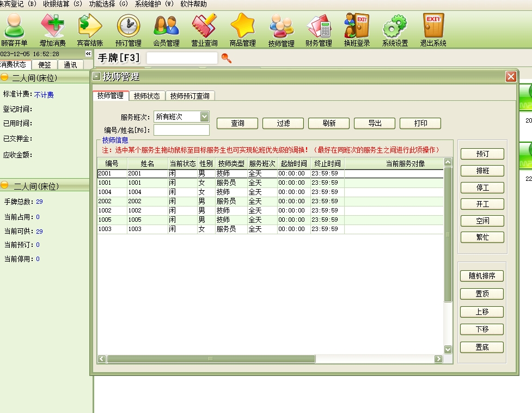Screen dimensions: 532x413
Task: Open the 技师预订查询 tab
Action: tap(189, 96)
